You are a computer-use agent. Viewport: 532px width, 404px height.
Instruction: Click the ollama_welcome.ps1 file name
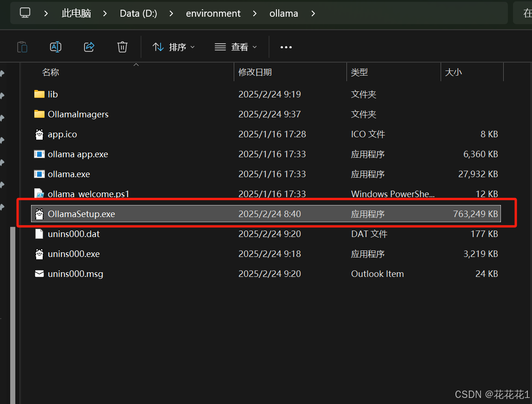click(89, 194)
